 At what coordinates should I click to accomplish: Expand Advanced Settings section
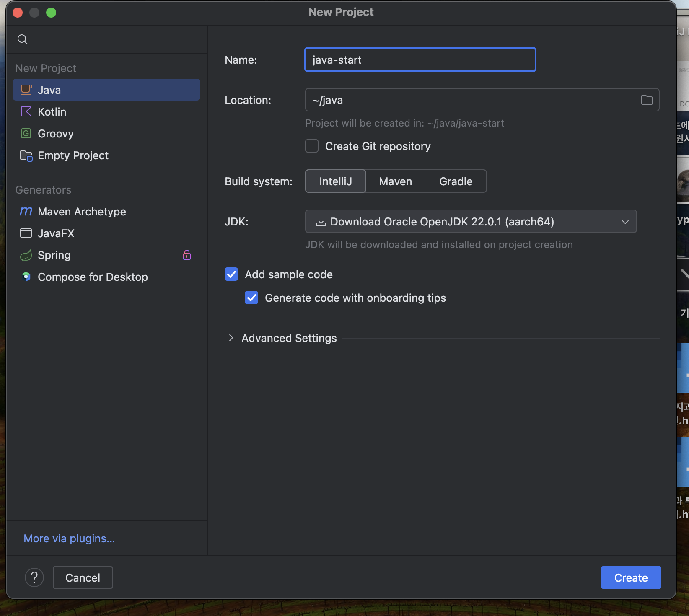[231, 338]
